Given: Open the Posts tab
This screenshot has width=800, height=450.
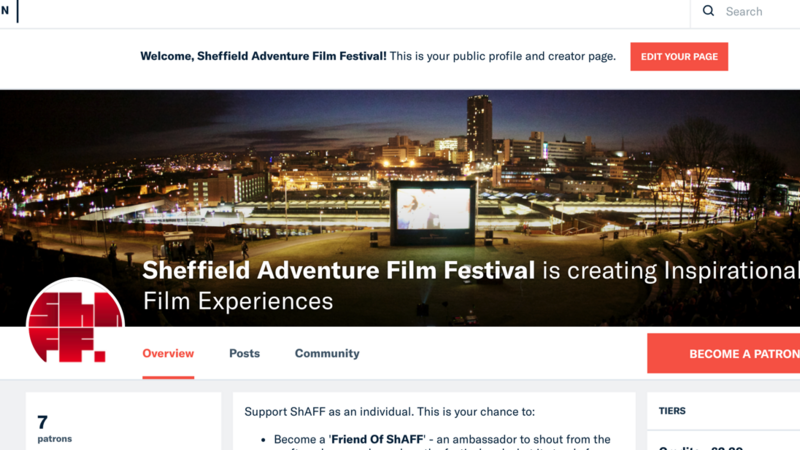Looking at the screenshot, I should (244, 353).
